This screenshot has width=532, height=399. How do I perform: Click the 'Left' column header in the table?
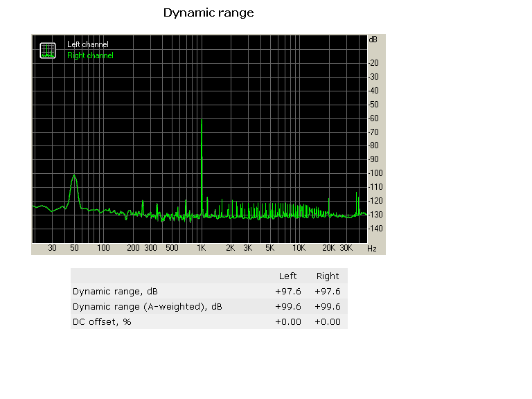(287, 276)
